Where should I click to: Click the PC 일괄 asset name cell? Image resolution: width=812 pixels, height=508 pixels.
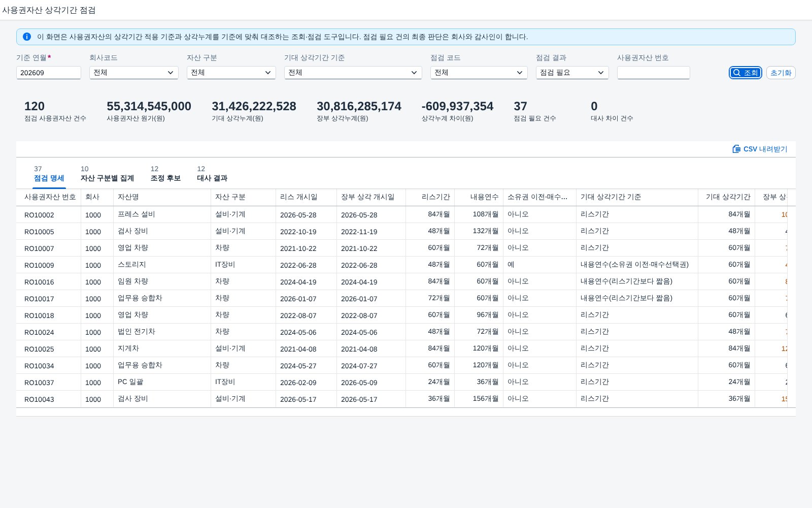(x=130, y=382)
